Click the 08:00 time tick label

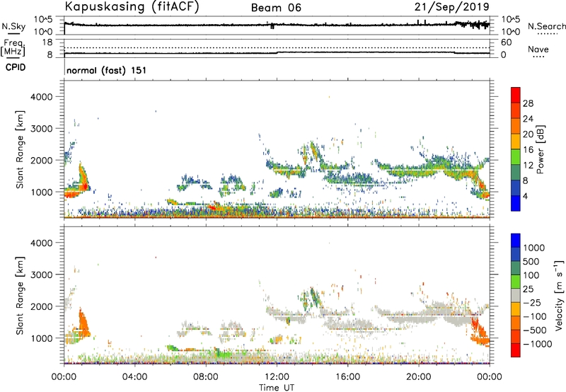pos(206,377)
